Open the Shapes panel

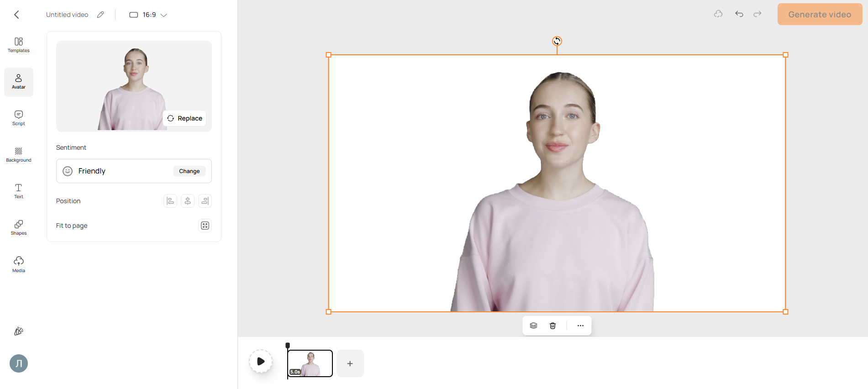point(19,228)
